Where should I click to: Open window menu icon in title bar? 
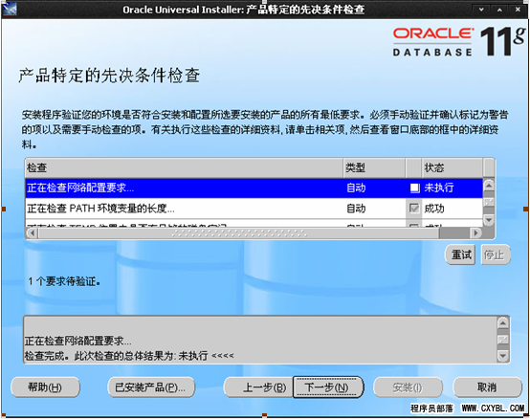pos(10,10)
